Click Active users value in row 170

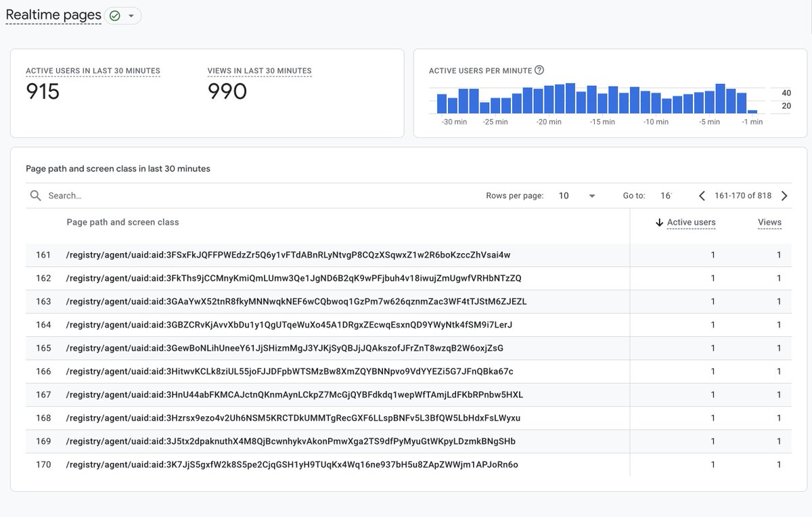[x=713, y=465]
